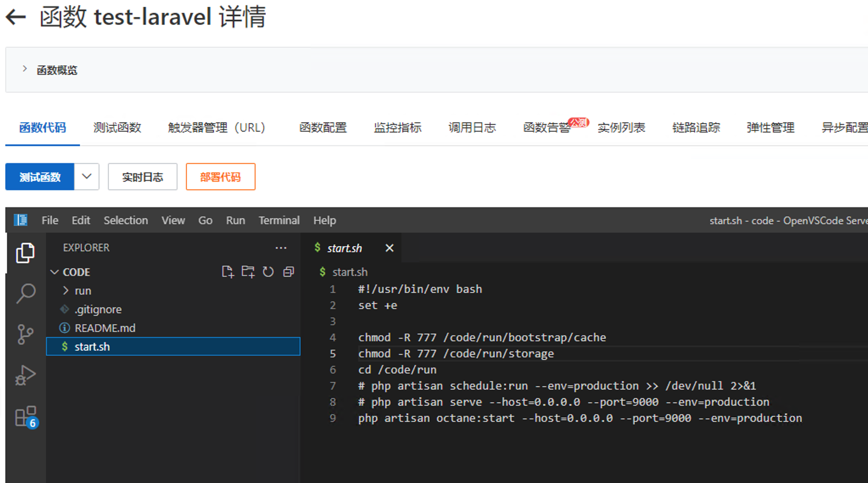Viewport: 868px width, 483px height.
Task: Open the 弹性管理 tab
Action: (x=771, y=127)
